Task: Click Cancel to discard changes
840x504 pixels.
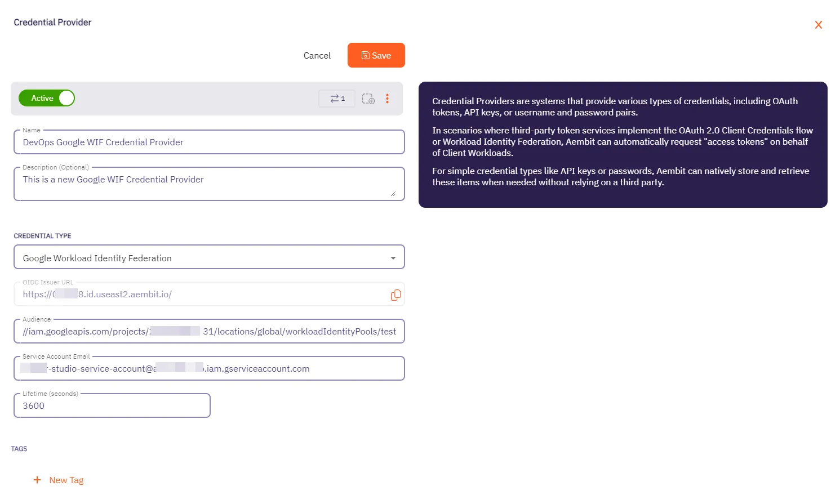Action: 317,55
